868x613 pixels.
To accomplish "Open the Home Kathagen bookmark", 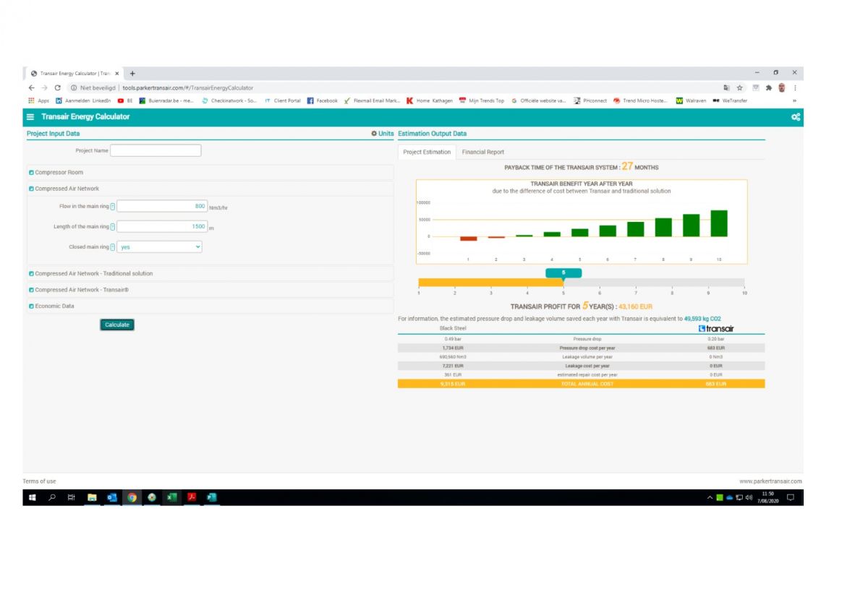I will click(x=430, y=100).
